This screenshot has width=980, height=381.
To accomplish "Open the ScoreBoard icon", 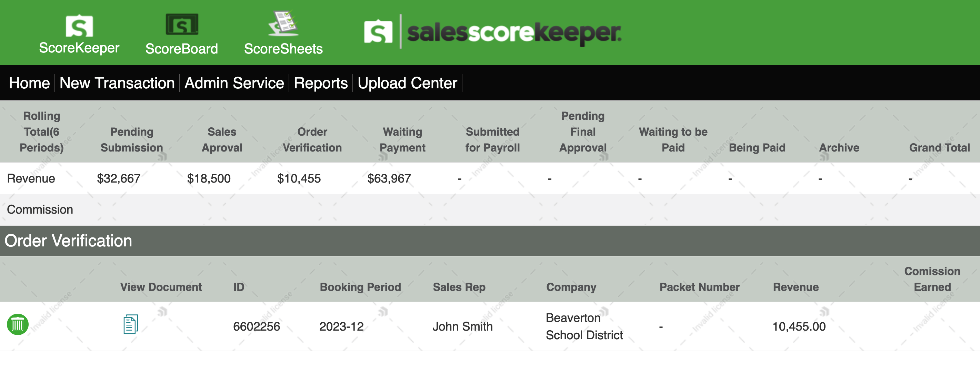I will point(182,25).
